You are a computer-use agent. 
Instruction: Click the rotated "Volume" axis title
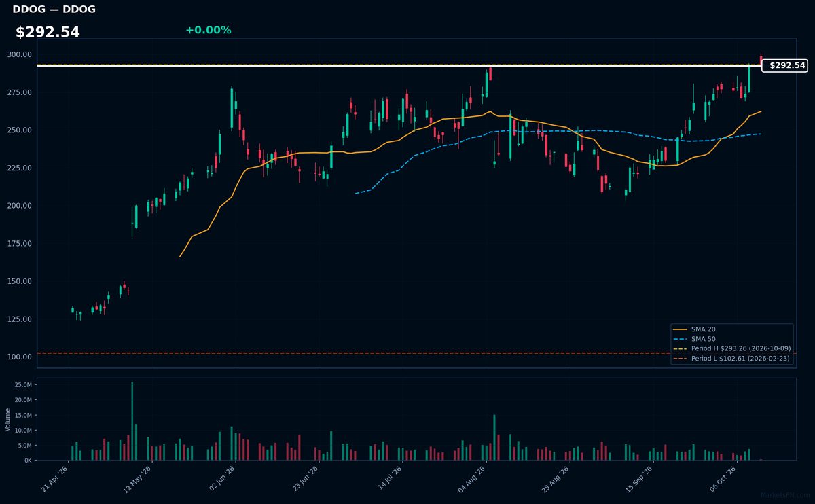coord(8,419)
